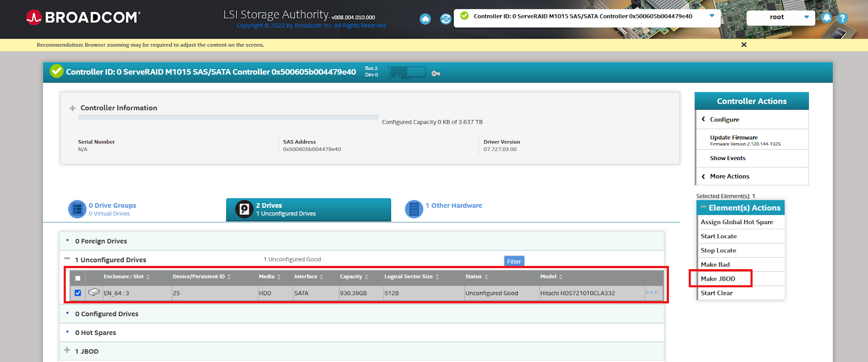Switch to the 0 Drive Groups tab
The image size is (868, 362).
[x=112, y=209]
